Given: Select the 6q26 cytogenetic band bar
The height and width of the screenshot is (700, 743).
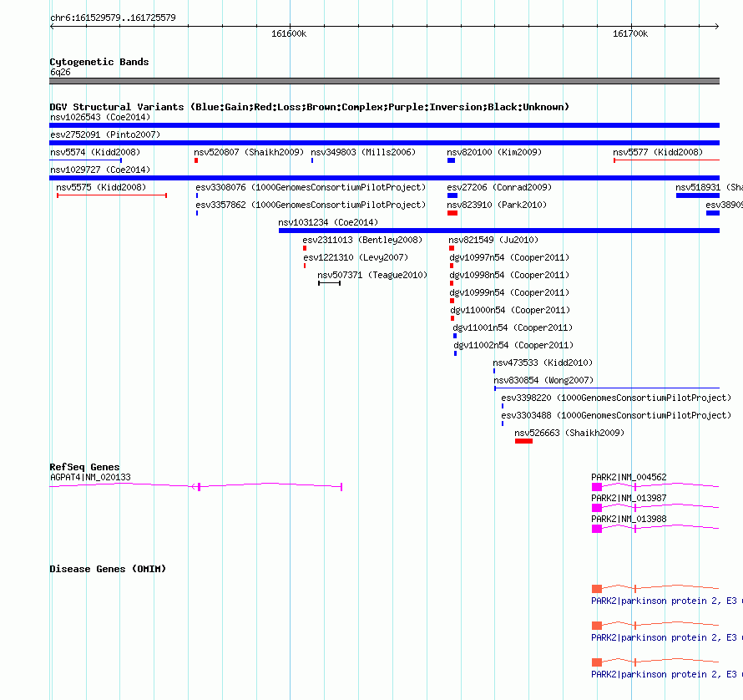Looking at the screenshot, I should (384, 81).
